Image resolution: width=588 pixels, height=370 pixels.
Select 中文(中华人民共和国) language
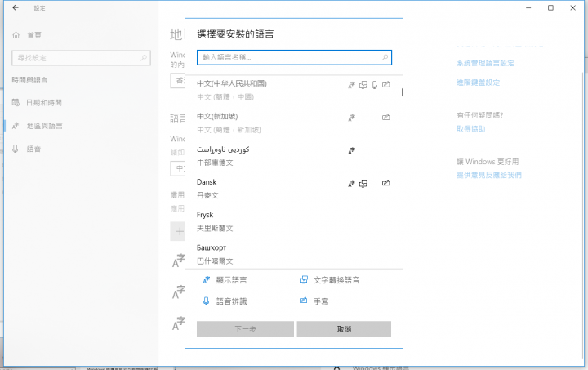pyautogui.click(x=294, y=90)
